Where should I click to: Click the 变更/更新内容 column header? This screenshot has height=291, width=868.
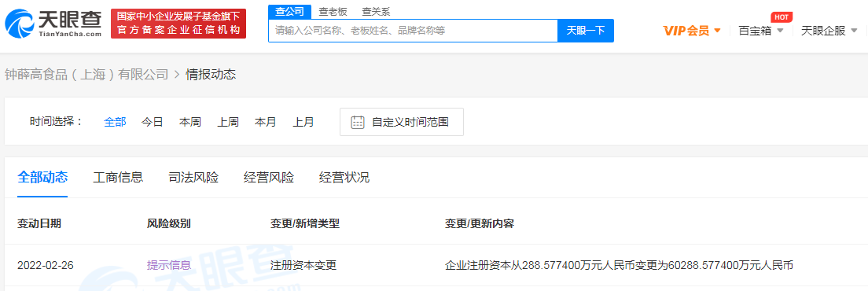(480, 224)
